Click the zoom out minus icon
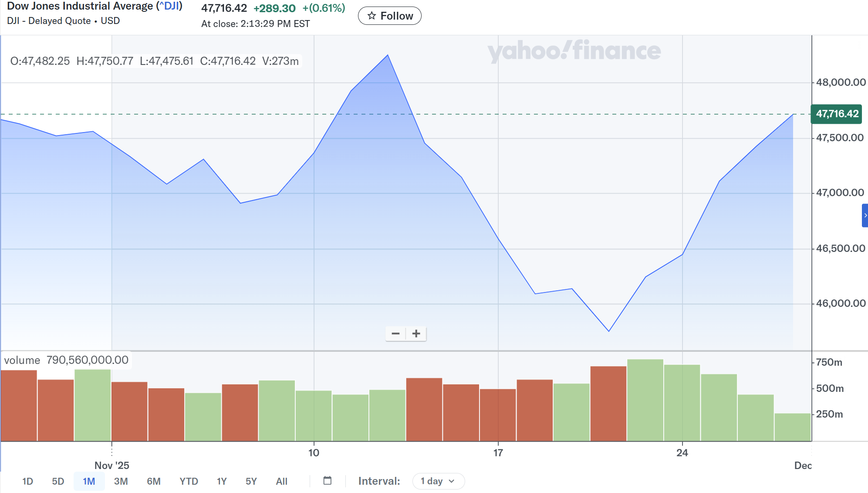This screenshot has height=493, width=868. click(395, 334)
